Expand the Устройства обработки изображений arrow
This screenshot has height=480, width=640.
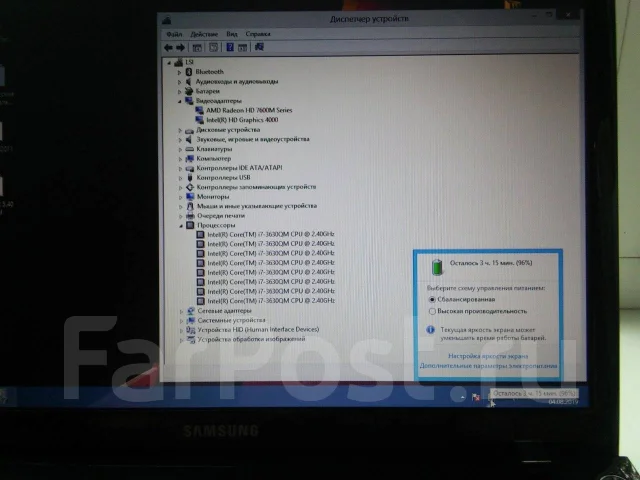181,340
